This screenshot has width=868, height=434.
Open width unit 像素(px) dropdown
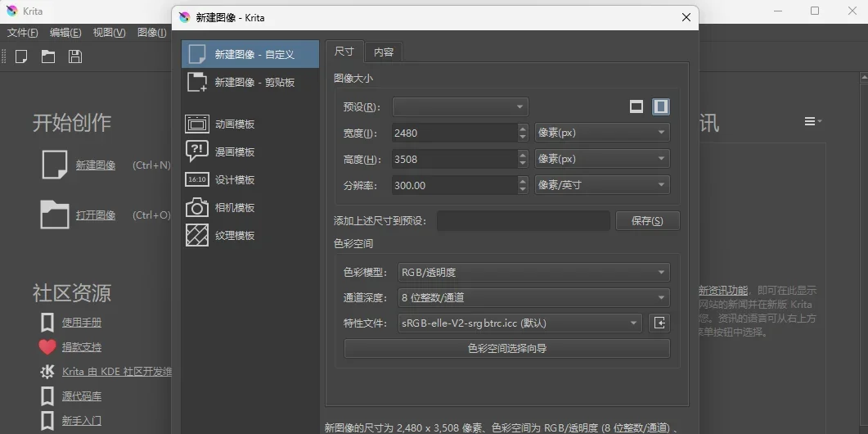602,133
